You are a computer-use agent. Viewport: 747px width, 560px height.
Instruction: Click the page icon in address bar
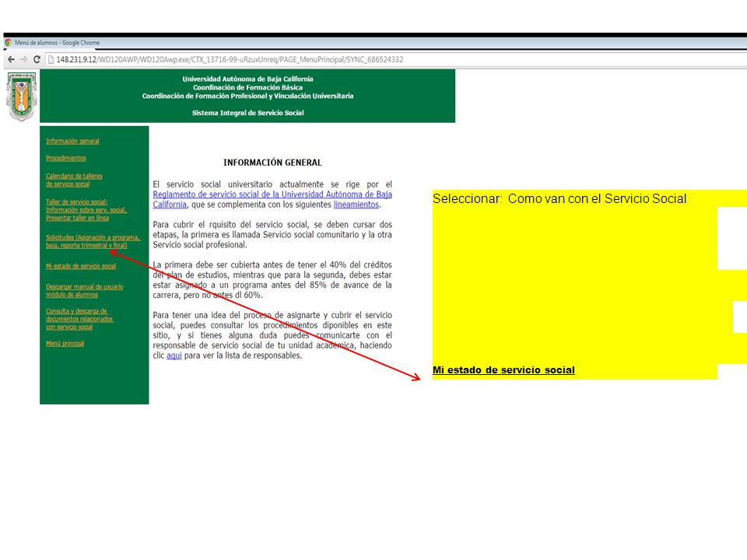click(x=51, y=60)
